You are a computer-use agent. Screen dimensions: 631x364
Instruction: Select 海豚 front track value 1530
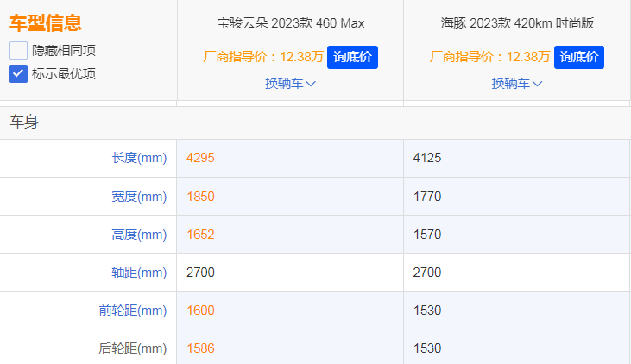[427, 311]
